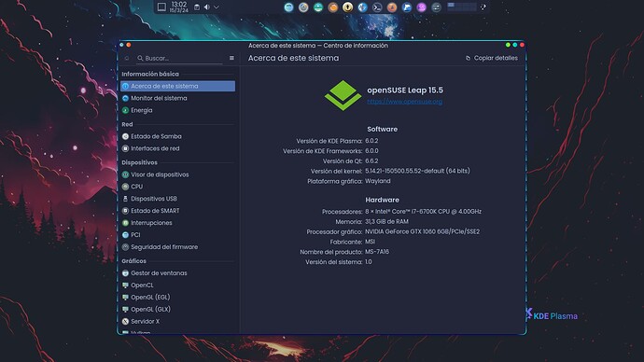Click the openSUSE Leap 15.5 heading
The width and height of the screenshot is (644, 362).
[x=405, y=90]
